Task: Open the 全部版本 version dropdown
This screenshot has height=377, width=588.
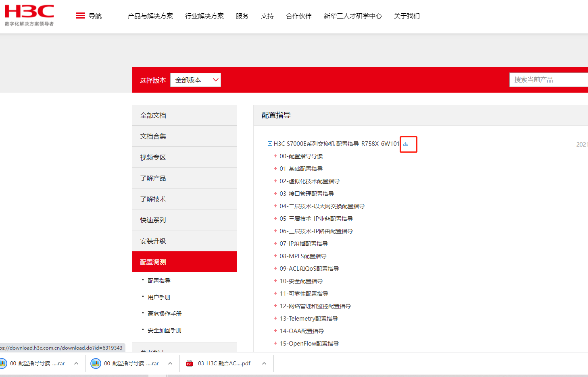Action: point(196,80)
